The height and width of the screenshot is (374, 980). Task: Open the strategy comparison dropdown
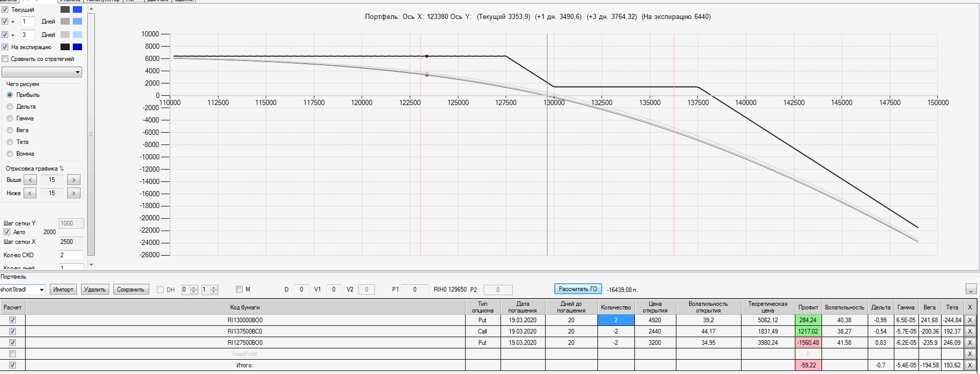pyautogui.click(x=42, y=72)
